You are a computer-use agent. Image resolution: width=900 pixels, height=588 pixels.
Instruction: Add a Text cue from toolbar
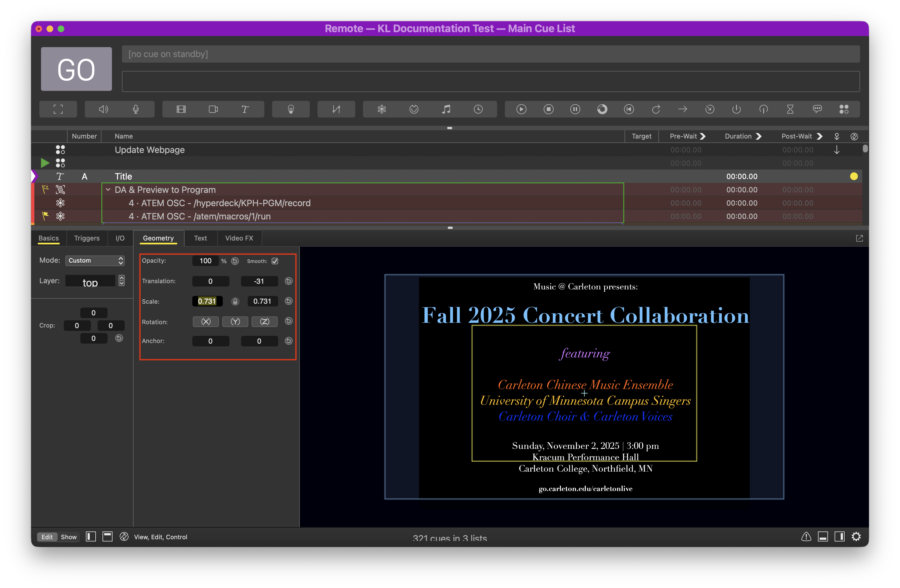(245, 109)
